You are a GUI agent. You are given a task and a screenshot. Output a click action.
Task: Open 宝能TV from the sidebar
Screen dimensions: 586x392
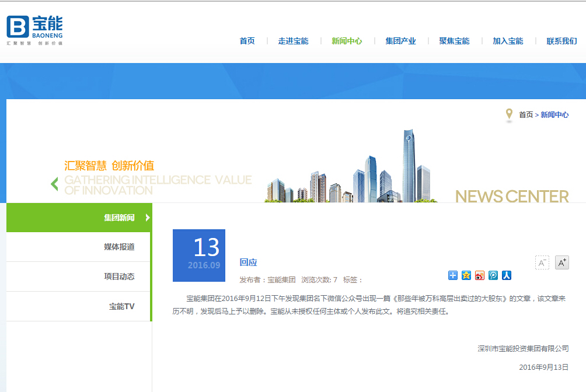(121, 306)
